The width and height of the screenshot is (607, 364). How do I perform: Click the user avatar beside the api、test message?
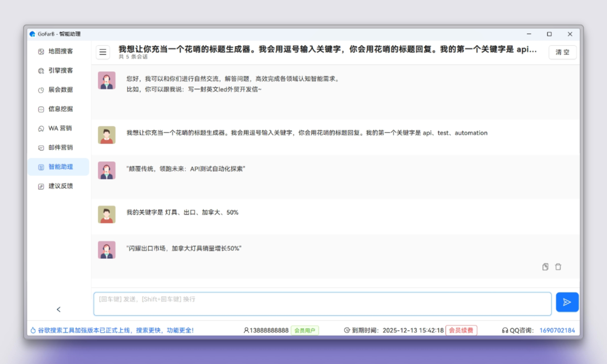(x=107, y=135)
